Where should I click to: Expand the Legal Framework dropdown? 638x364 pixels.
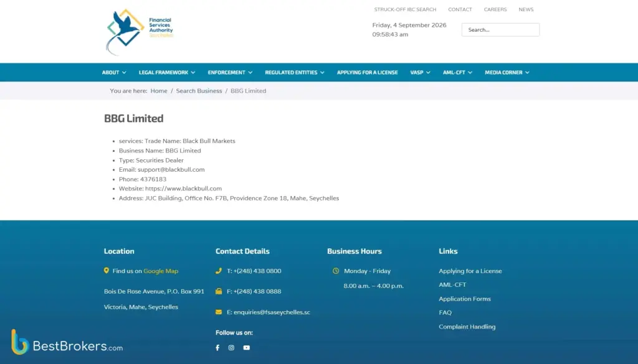[167, 72]
